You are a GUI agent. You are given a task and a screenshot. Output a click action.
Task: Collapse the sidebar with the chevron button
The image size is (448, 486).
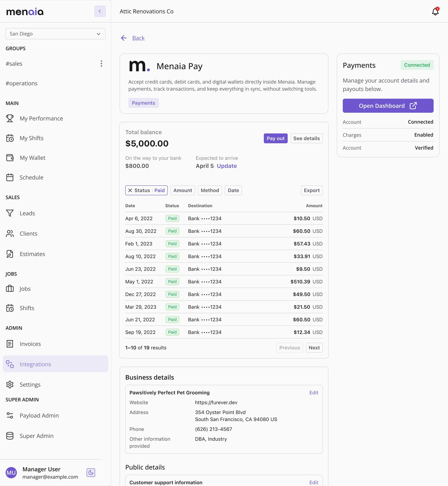pos(100,11)
